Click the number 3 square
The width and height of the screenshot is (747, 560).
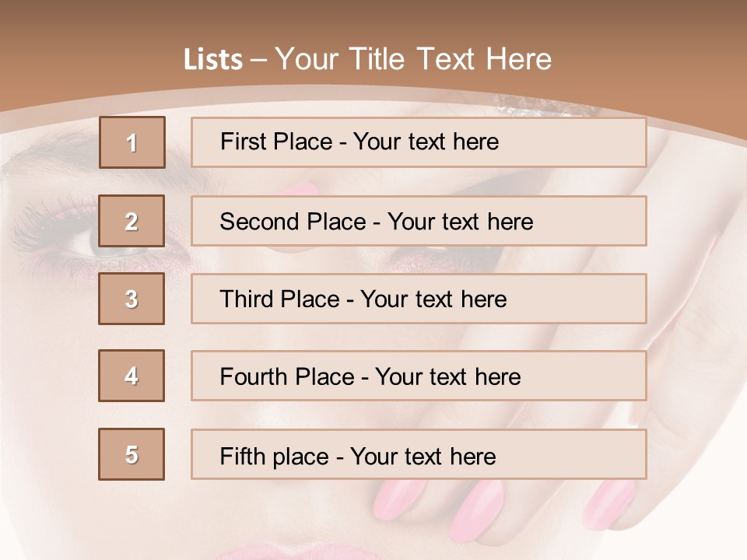point(132,299)
